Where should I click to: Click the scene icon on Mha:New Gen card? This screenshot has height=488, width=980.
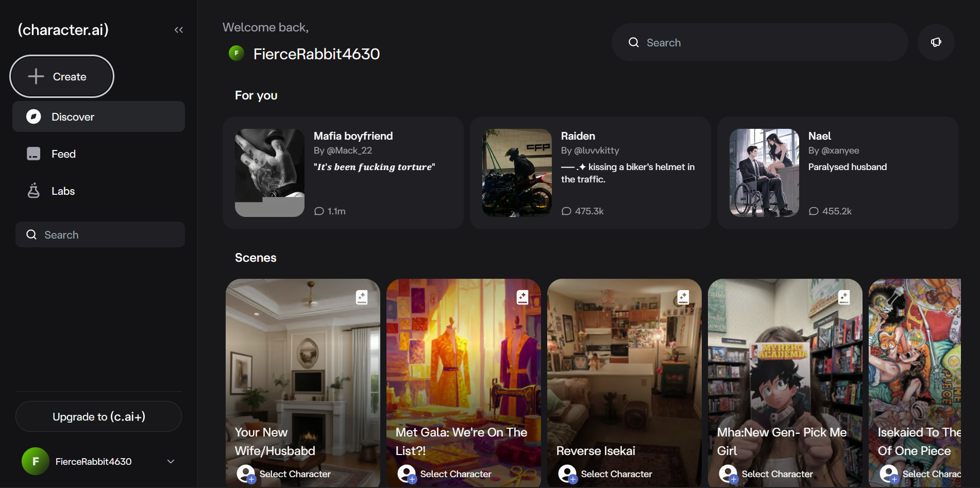[x=844, y=297]
